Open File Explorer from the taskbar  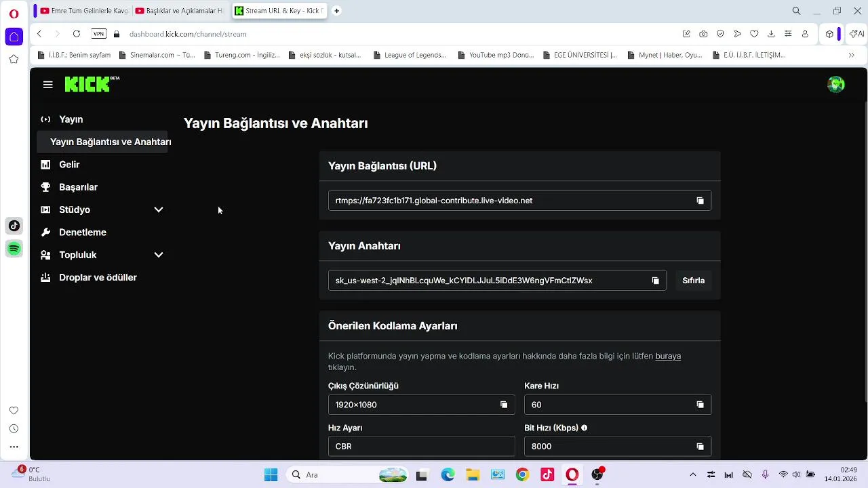[472, 474]
